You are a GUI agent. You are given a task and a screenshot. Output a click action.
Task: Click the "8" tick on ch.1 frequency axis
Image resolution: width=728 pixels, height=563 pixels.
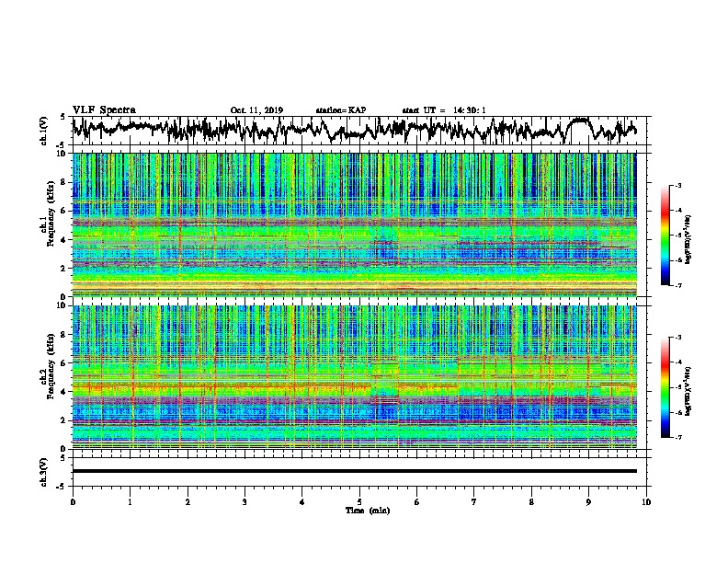point(65,182)
